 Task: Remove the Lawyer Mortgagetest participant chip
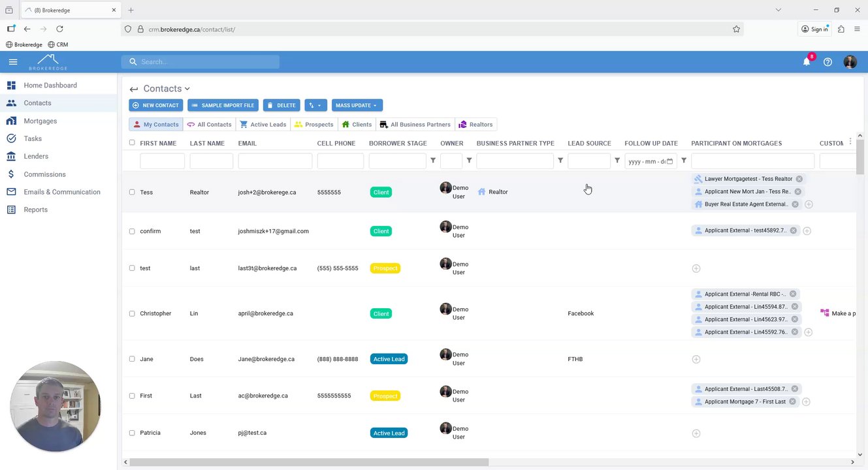799,179
